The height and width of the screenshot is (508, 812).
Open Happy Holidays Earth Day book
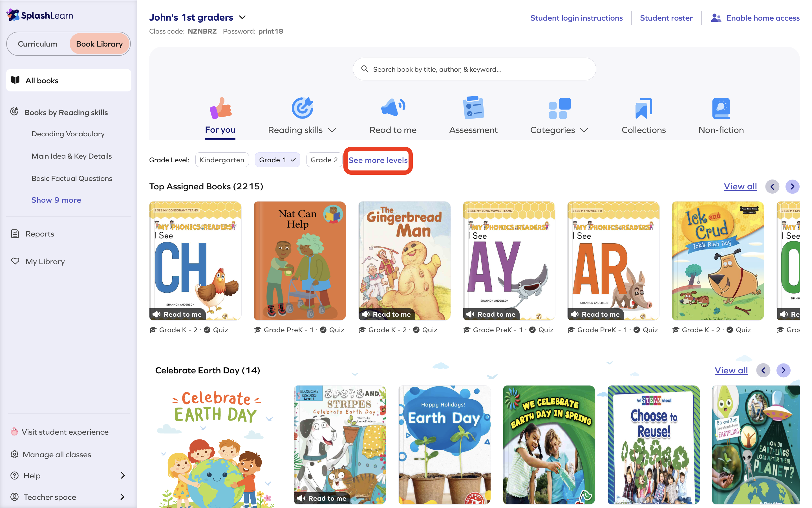444,445
